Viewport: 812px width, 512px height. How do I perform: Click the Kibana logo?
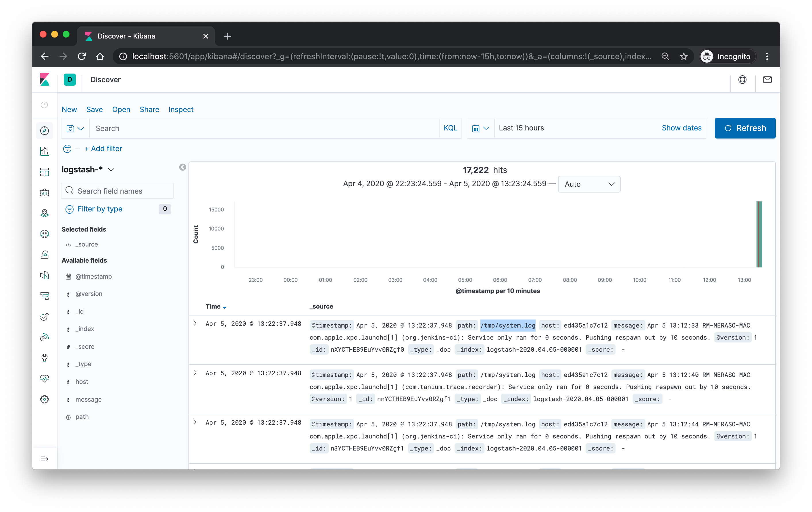coord(44,80)
